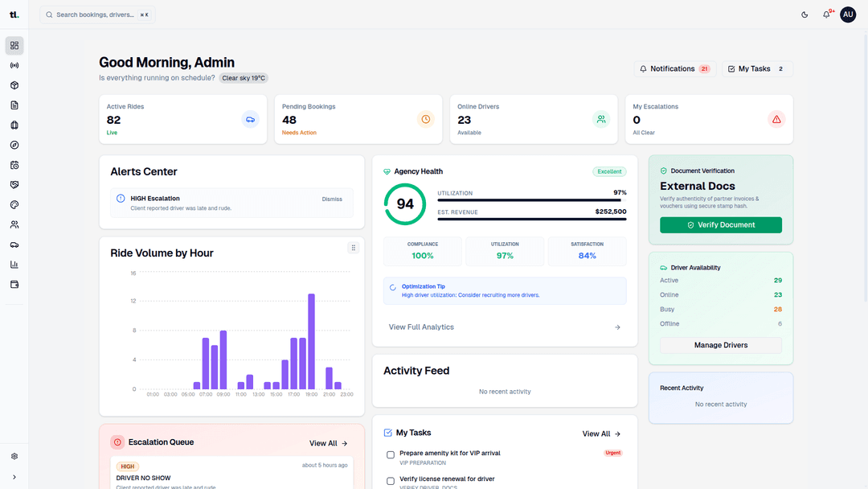The image size is (868, 489).
Task: Open the drivers (users) icon in sidebar
Action: [14, 224]
